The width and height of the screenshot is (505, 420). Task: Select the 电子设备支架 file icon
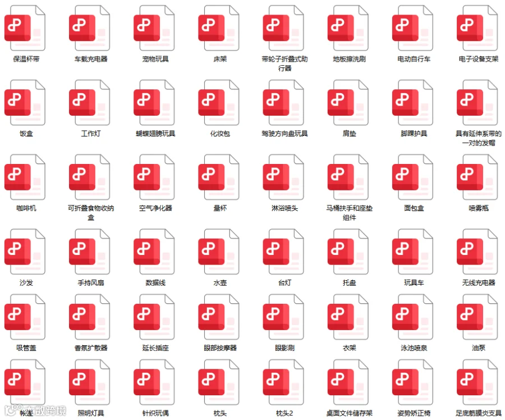coord(478,28)
